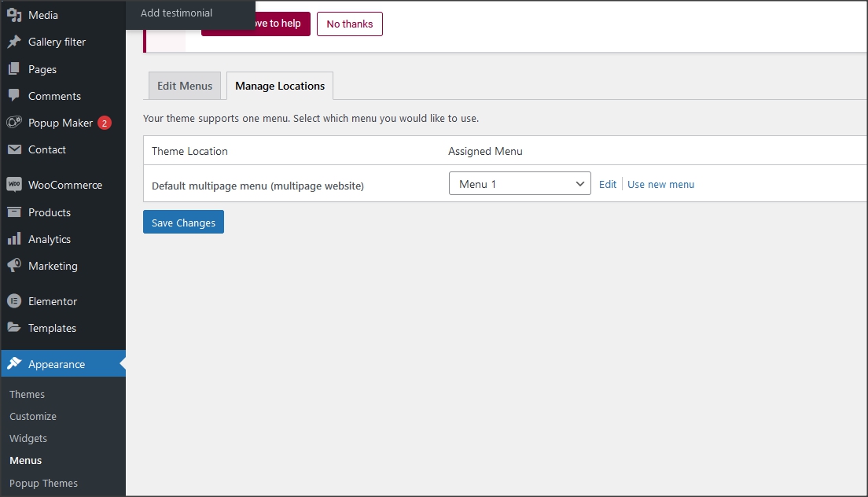Image resolution: width=868 pixels, height=497 pixels.
Task: Click the Analytics bar chart icon
Action: click(x=14, y=239)
